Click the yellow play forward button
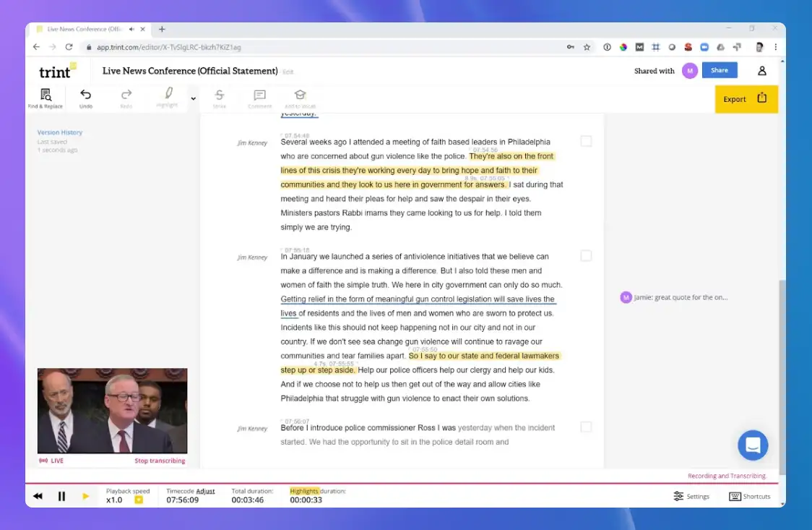This screenshot has width=812, height=530. click(85, 496)
